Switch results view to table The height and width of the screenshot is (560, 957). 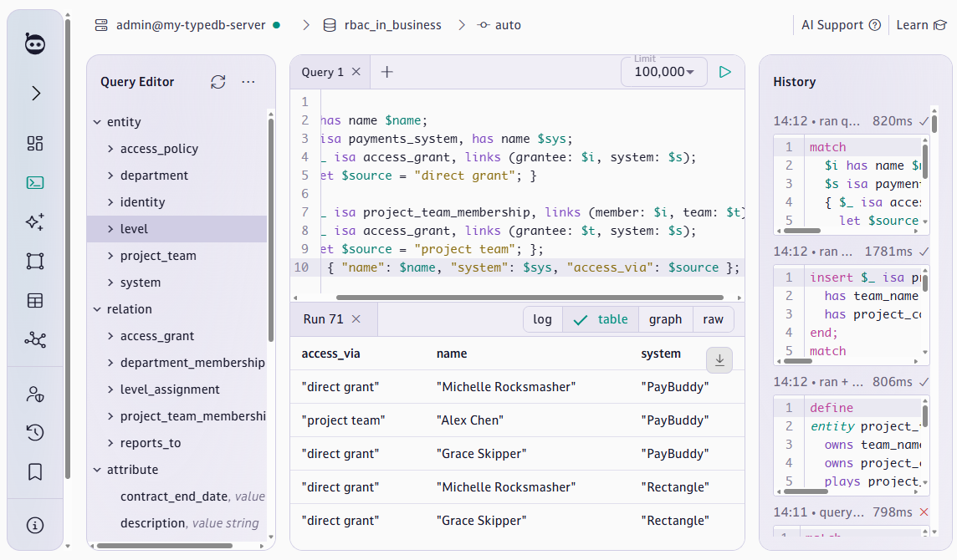[601, 319]
